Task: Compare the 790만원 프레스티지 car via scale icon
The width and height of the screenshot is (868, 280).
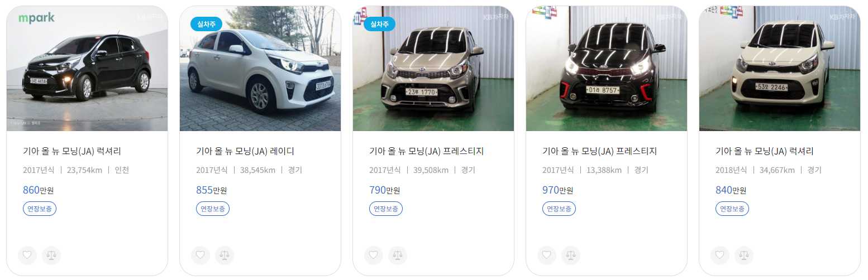Action: 398,255
